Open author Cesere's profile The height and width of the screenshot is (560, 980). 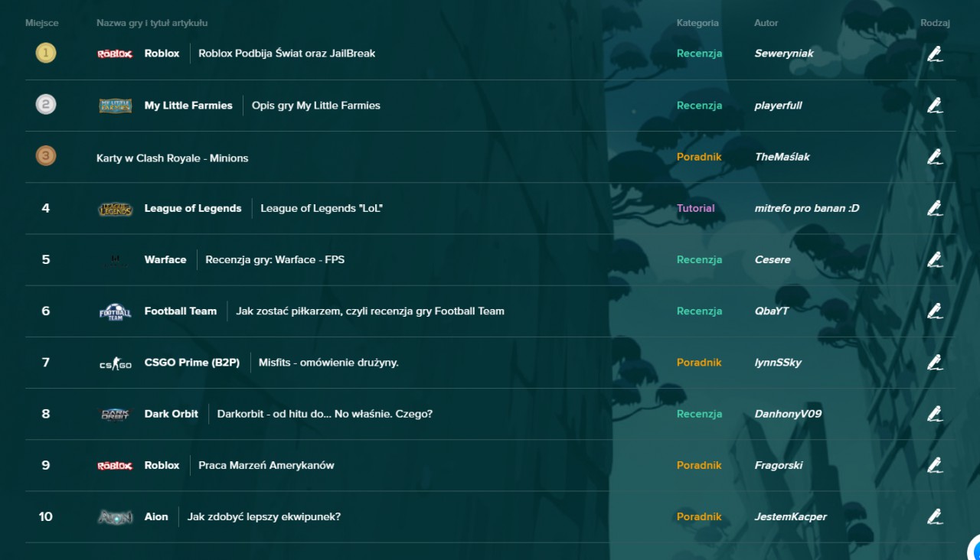773,260
